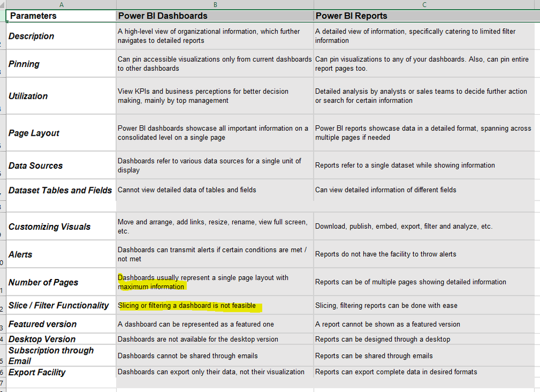
Task: Click cell 'Dashboards are not available for the desktop'
Action: coord(215,339)
